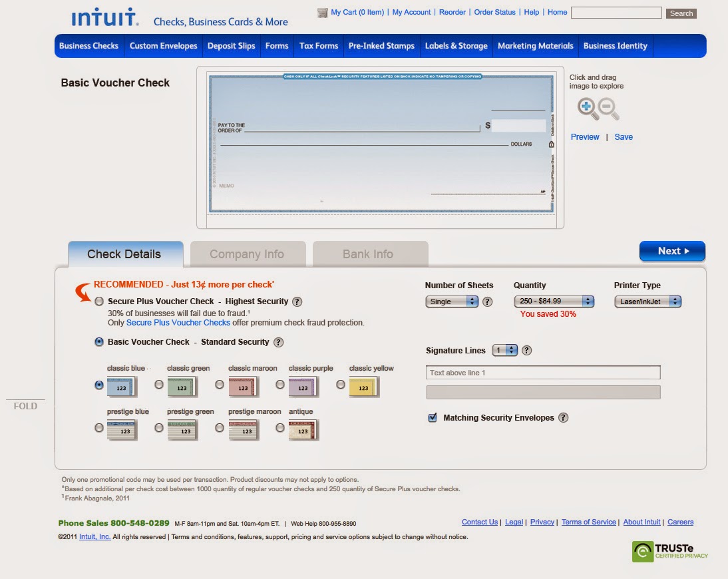
Task: Click the top search input field
Action: click(x=616, y=13)
